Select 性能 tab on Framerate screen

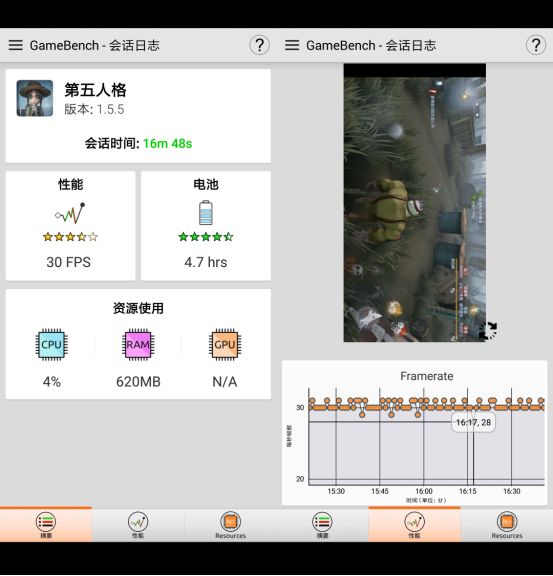click(x=414, y=525)
